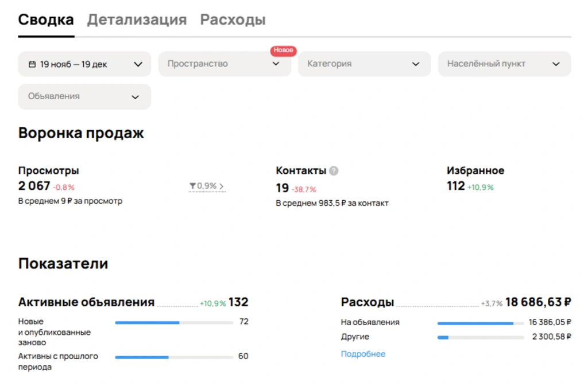Image resolution: width=588 pixels, height=390 pixels.
Task: Click the Активные объявления heading
Action: point(86,302)
